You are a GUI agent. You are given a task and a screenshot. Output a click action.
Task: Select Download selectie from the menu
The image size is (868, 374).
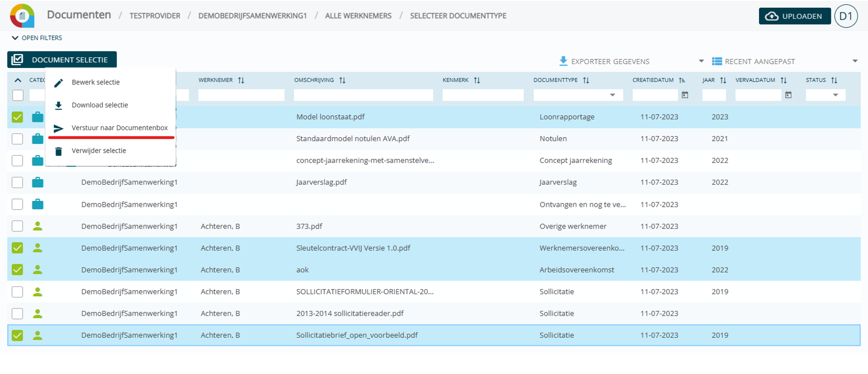100,105
